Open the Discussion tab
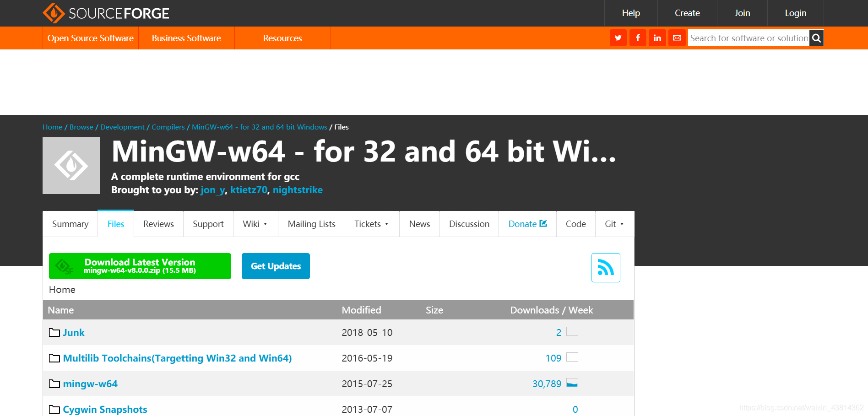Screen dimensions: 868x416 (x=469, y=224)
